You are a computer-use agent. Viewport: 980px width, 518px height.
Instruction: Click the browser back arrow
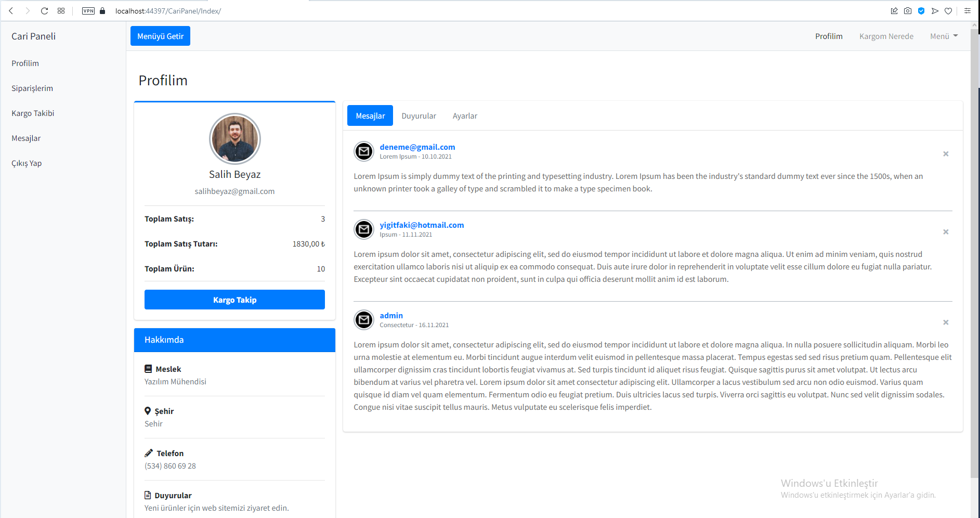point(11,11)
